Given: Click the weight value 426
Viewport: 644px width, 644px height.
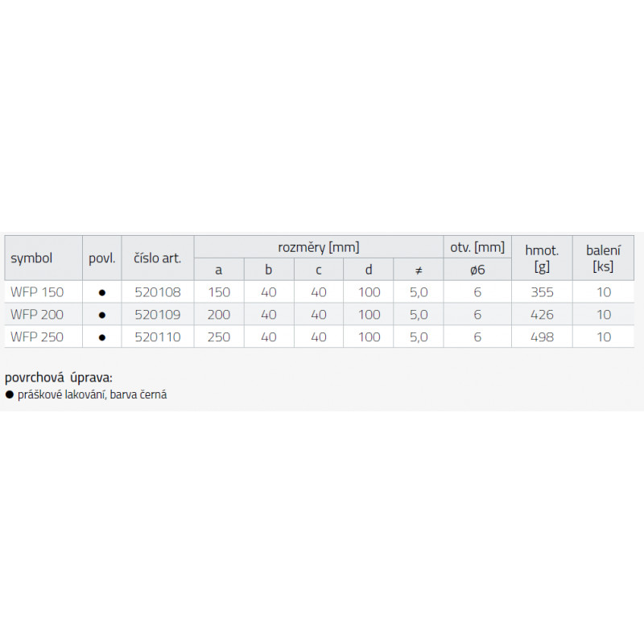Looking at the screenshot, I should [542, 315].
